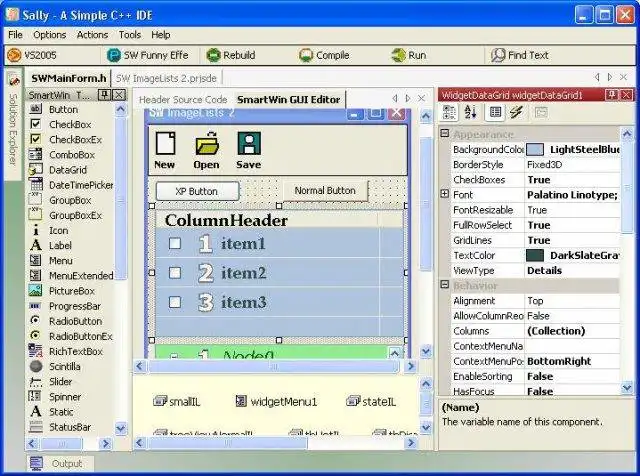Select the Spinner toolbox widget
The image size is (640, 476).
65,396
